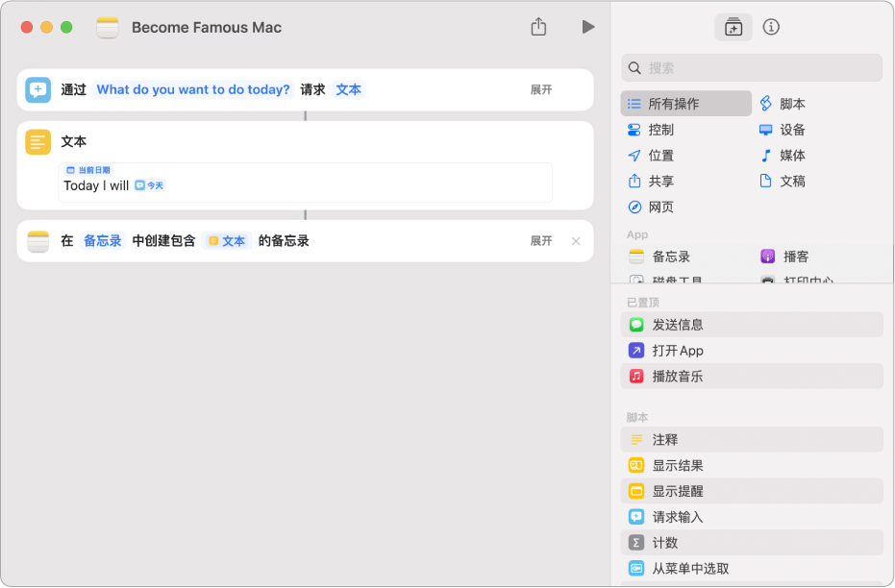Expand the Ask for Input action options

click(x=541, y=89)
